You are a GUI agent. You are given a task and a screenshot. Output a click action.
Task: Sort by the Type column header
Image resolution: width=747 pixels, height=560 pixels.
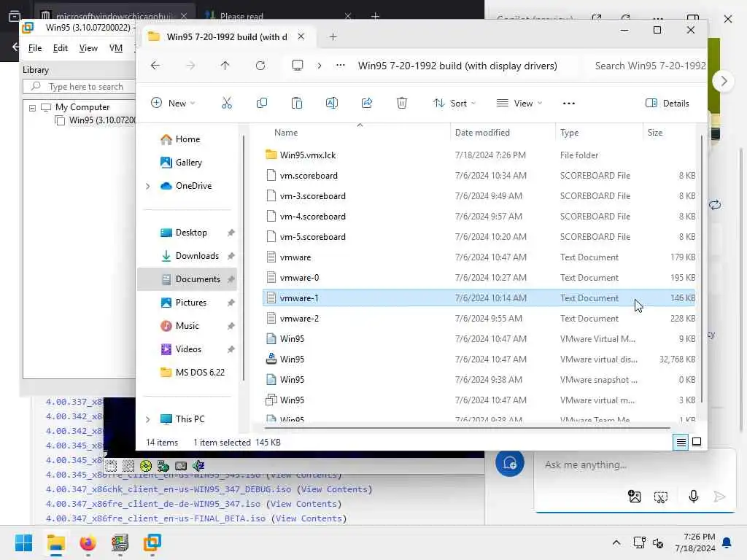click(x=569, y=133)
